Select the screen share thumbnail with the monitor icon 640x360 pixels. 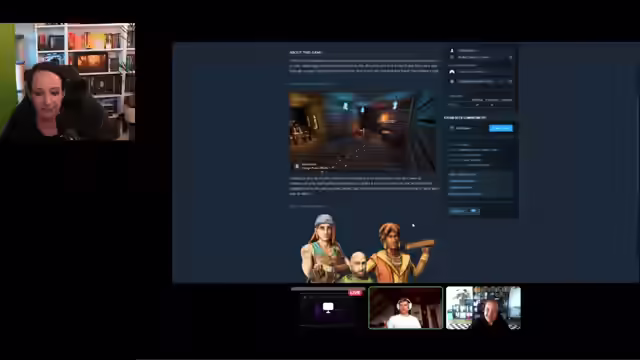[328, 308]
